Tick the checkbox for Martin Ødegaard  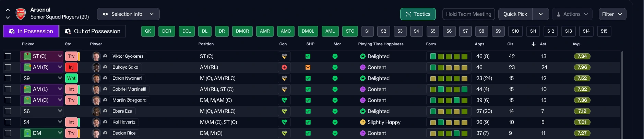(x=8, y=100)
